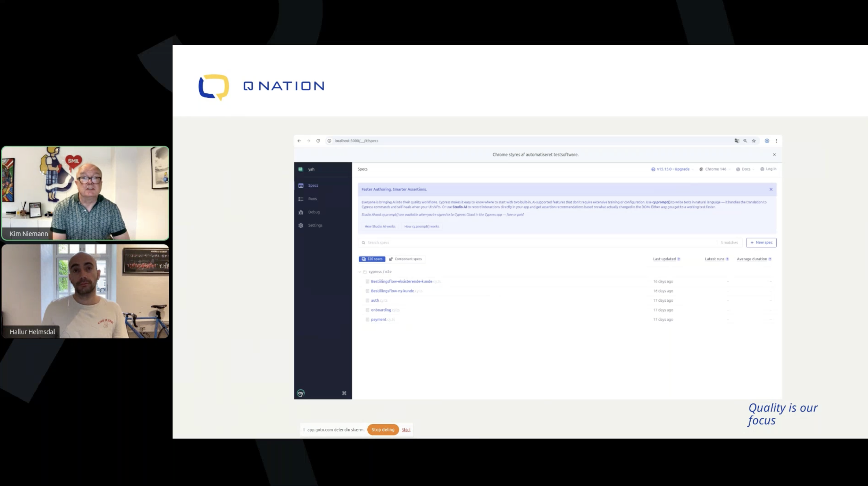868x486 pixels.
Task: Collapse the cypress / e2e folder
Action: coord(360,272)
